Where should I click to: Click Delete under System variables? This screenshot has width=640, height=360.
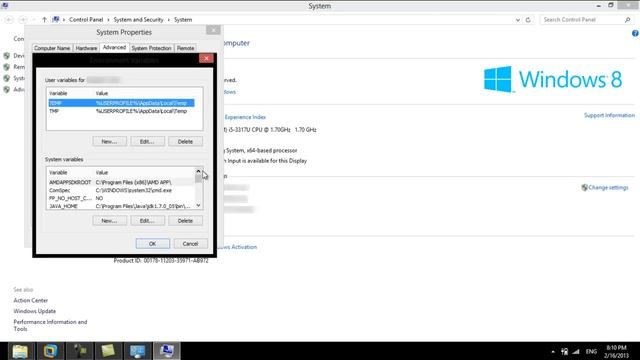coord(185,221)
